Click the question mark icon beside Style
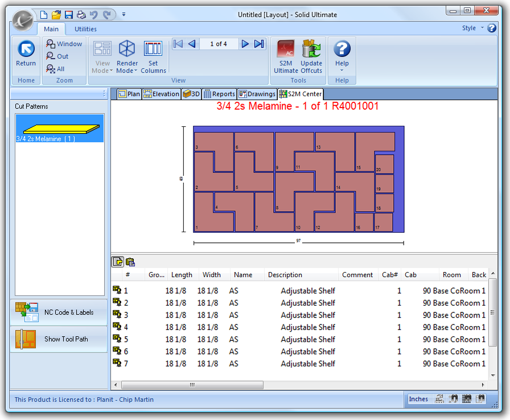The width and height of the screenshot is (510, 420). coord(492,28)
